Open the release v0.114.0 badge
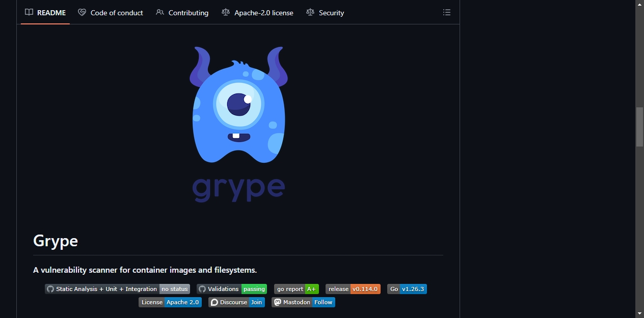Screen dimensions: 644x318 tap(353, 289)
